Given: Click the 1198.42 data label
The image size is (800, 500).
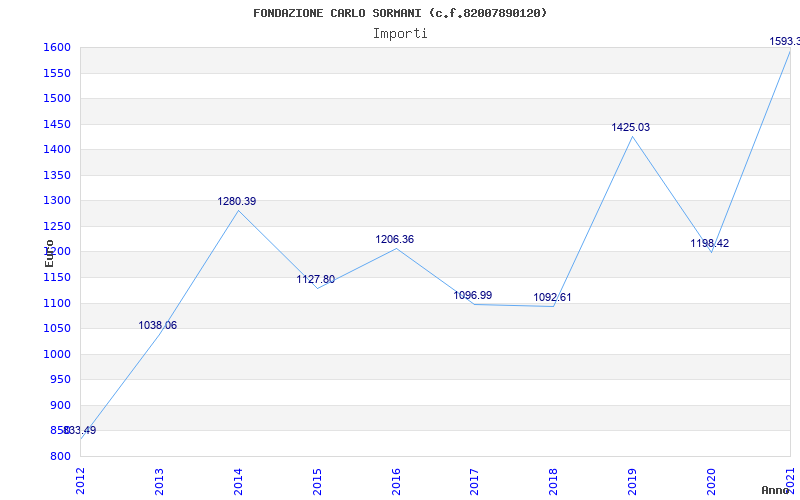Looking at the screenshot, I should pos(710,243).
